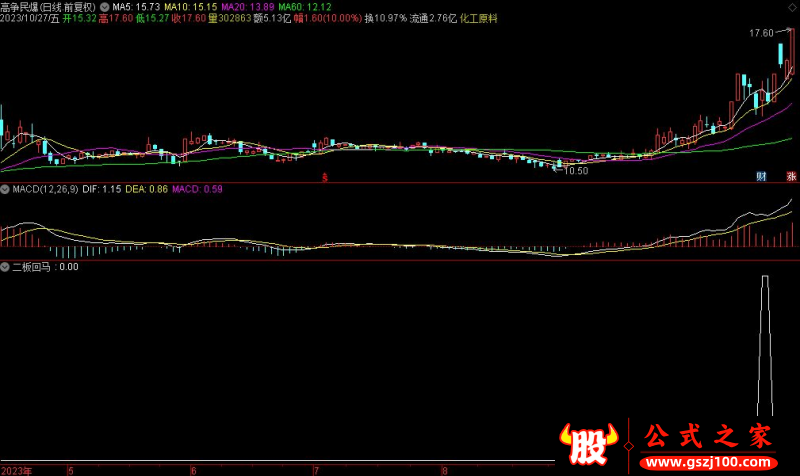Click the float shares 流通2.76亿
Screen dimensions: 800x476
click(x=434, y=18)
